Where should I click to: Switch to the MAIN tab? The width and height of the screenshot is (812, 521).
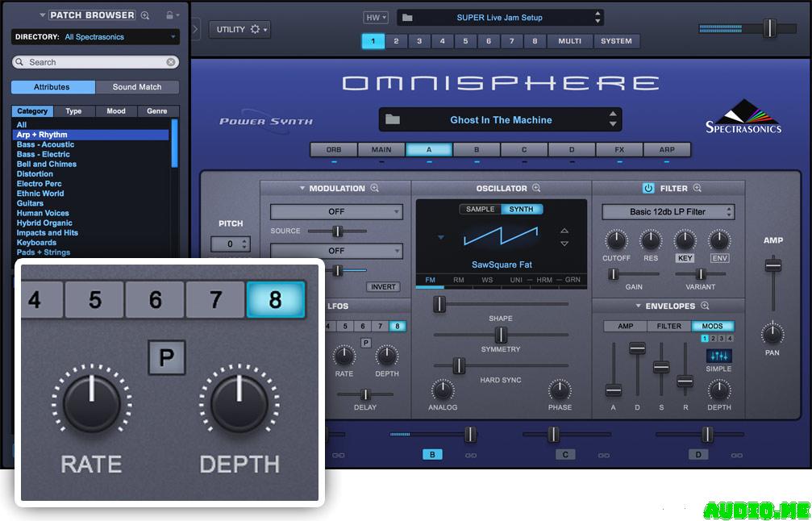[x=381, y=150]
